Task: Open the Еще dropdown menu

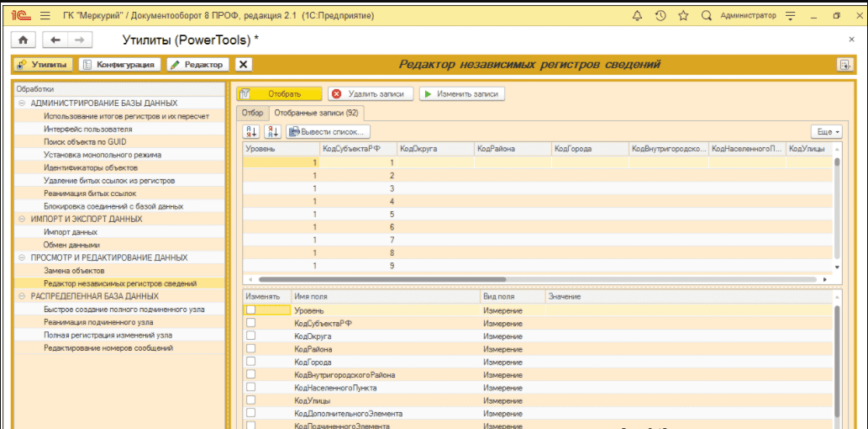Action: [x=827, y=132]
